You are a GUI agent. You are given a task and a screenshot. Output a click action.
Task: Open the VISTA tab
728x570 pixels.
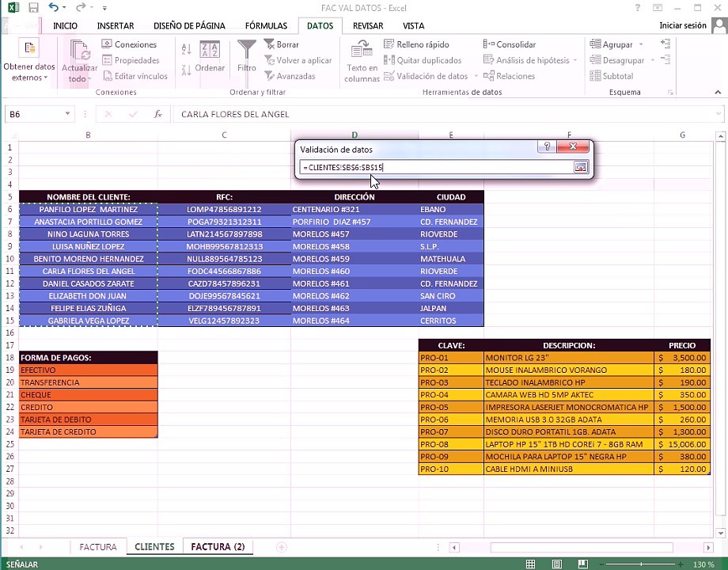click(413, 26)
